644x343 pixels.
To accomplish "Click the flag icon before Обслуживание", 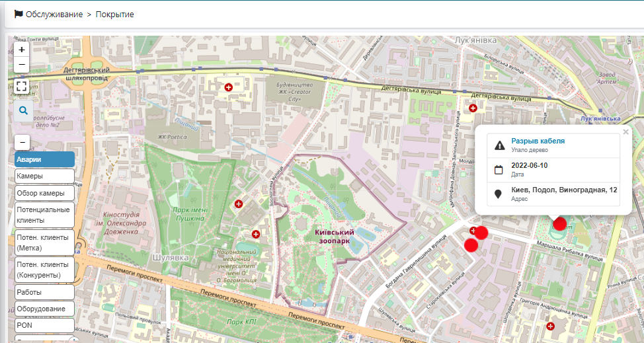I will (x=19, y=14).
